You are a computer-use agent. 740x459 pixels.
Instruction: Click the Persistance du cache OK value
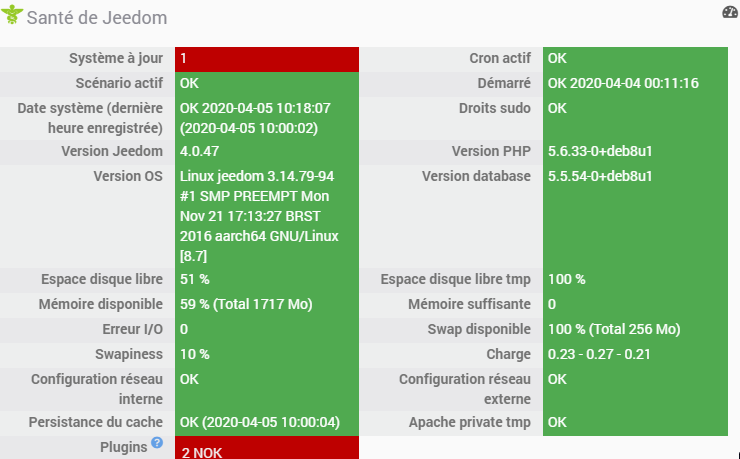pyautogui.click(x=259, y=423)
